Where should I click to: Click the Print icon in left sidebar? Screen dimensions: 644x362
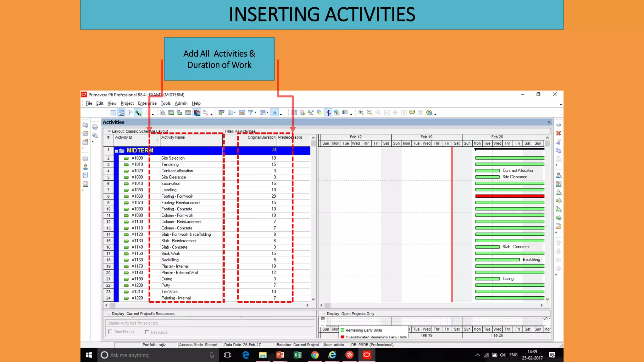click(95, 127)
